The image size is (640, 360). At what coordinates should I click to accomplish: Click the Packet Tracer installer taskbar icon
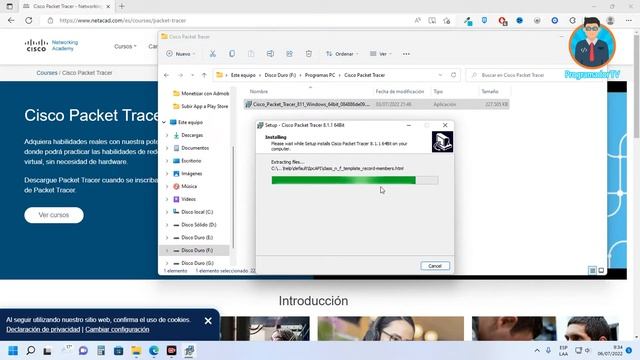click(x=189, y=351)
